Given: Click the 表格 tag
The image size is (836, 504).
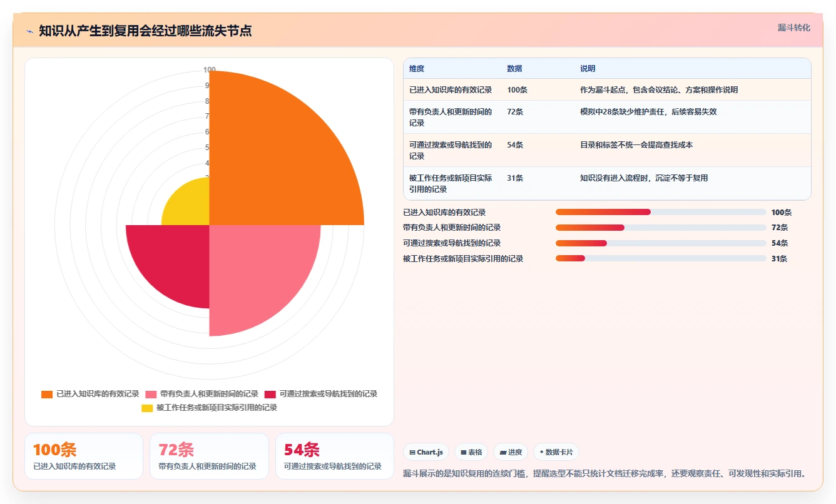Looking at the screenshot, I should [x=471, y=452].
